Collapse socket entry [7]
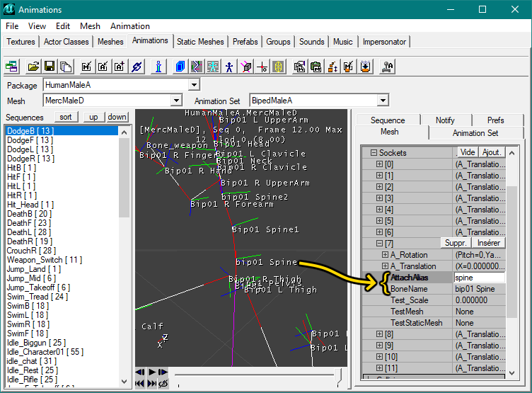 coord(379,243)
